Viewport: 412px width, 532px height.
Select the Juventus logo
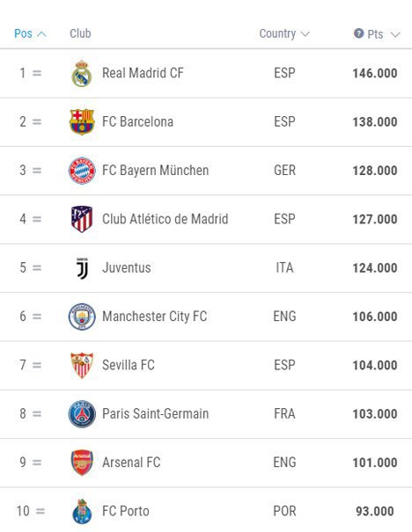(x=82, y=267)
